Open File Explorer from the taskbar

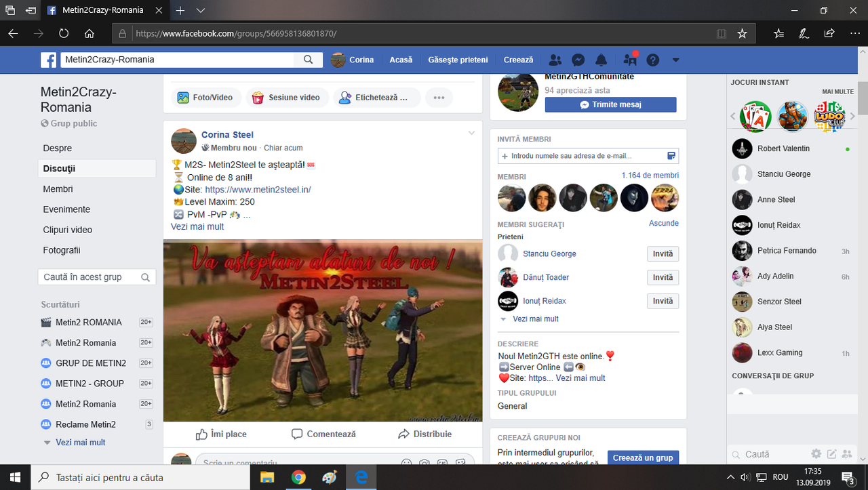click(x=267, y=477)
